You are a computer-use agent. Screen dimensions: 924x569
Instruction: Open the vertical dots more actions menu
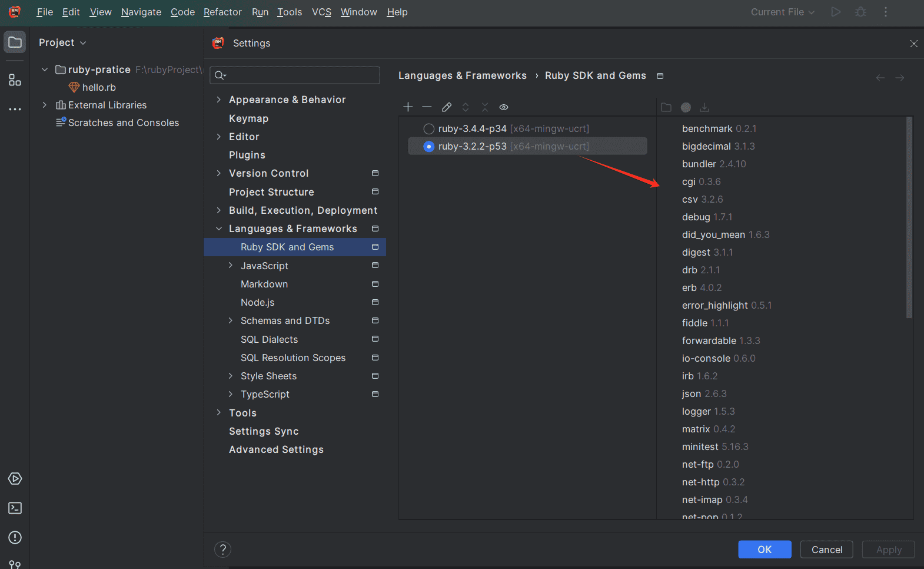click(x=886, y=12)
